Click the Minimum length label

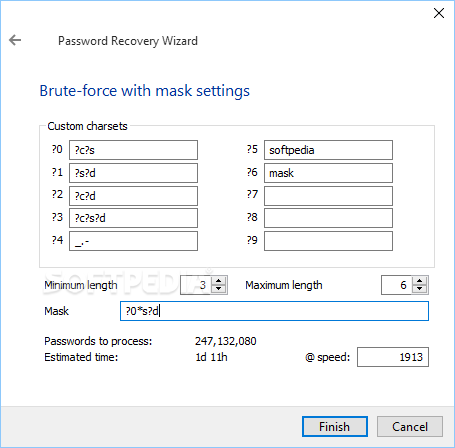[x=81, y=285]
